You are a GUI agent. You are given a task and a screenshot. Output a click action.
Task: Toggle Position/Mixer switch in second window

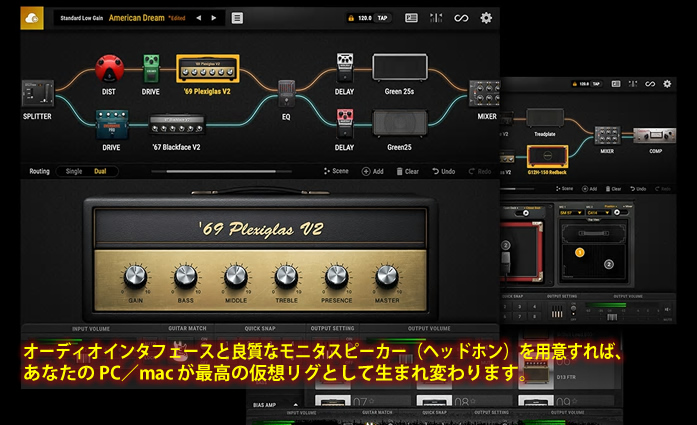[x=620, y=212]
